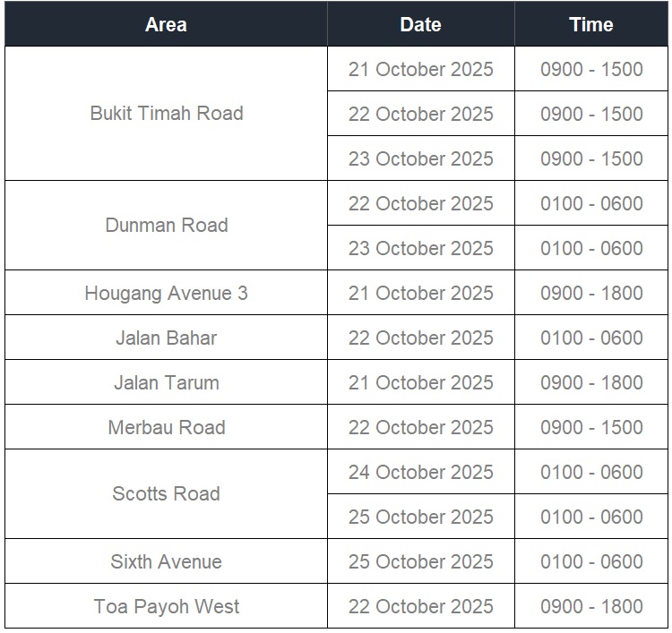
Task: Click the time cell for Hougang Avenue 3
Action: click(591, 293)
